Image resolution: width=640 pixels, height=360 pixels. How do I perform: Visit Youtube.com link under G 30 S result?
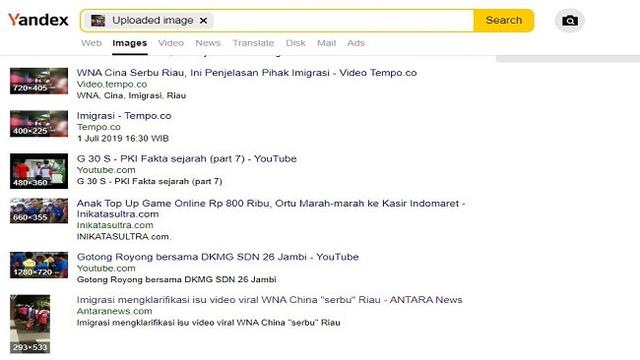[106, 170]
